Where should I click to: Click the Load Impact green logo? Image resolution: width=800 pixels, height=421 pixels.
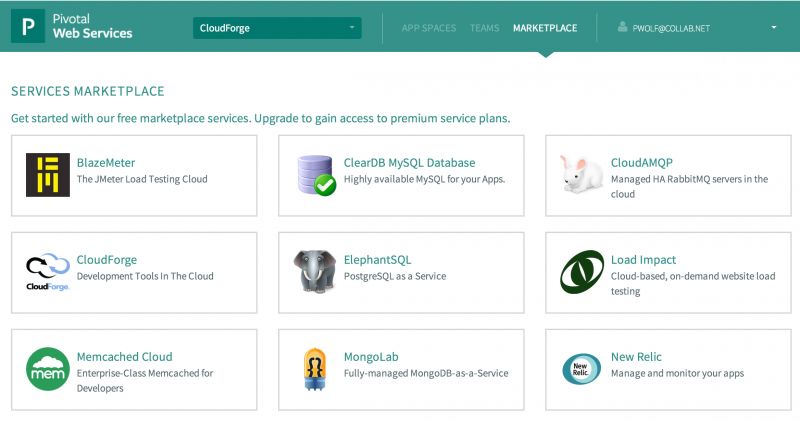(582, 272)
